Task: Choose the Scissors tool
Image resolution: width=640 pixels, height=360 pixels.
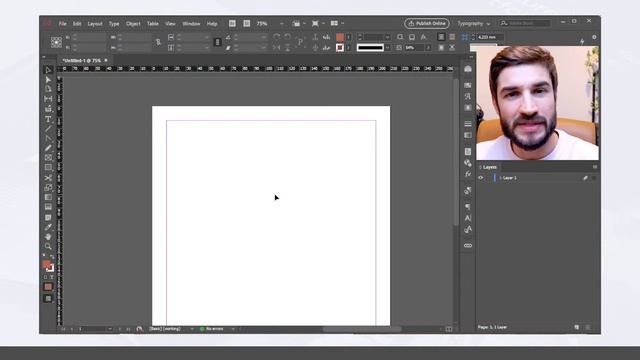Action: pos(48,178)
